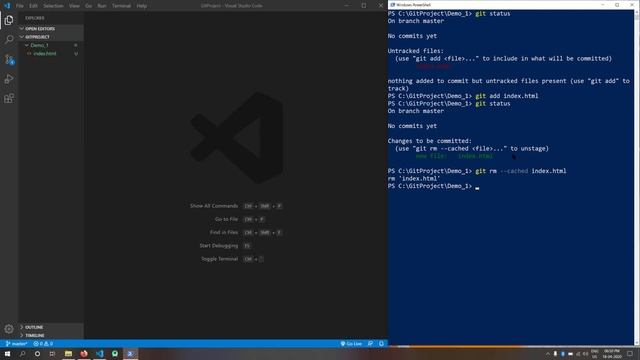Viewport: 640px width, 360px height.
Task: Open the Explorer view in activity bar
Action: [x=9, y=20]
